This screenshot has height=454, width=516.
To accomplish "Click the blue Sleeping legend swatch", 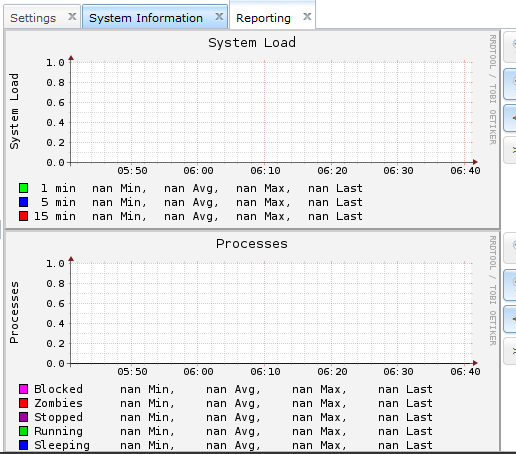I will point(23,445).
